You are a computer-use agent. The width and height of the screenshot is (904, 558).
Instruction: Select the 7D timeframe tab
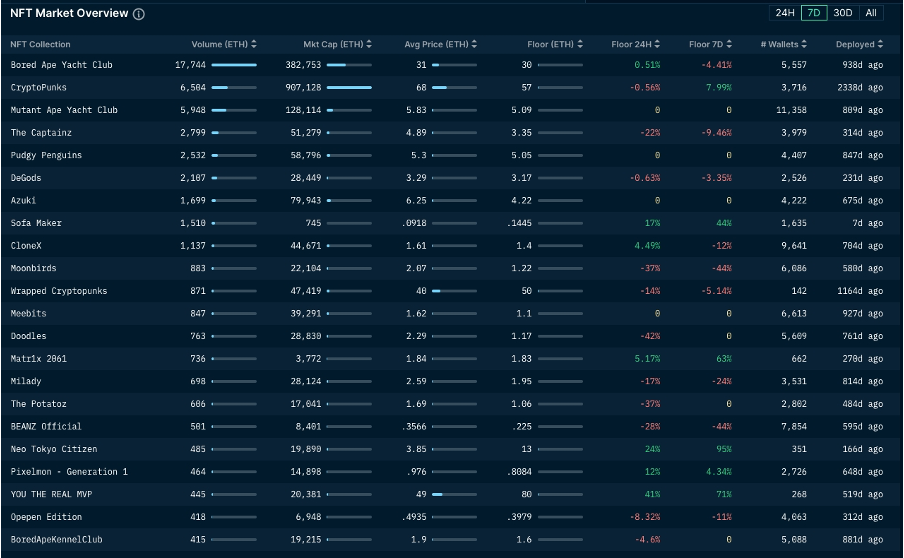click(814, 13)
